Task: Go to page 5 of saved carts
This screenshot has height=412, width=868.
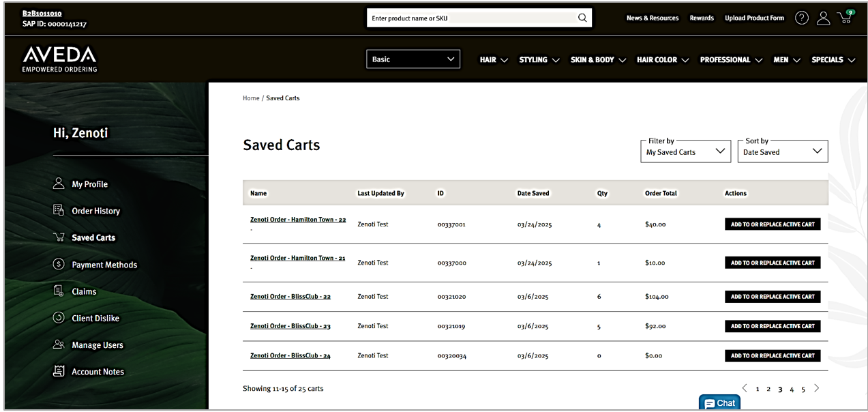Action: 803,389
